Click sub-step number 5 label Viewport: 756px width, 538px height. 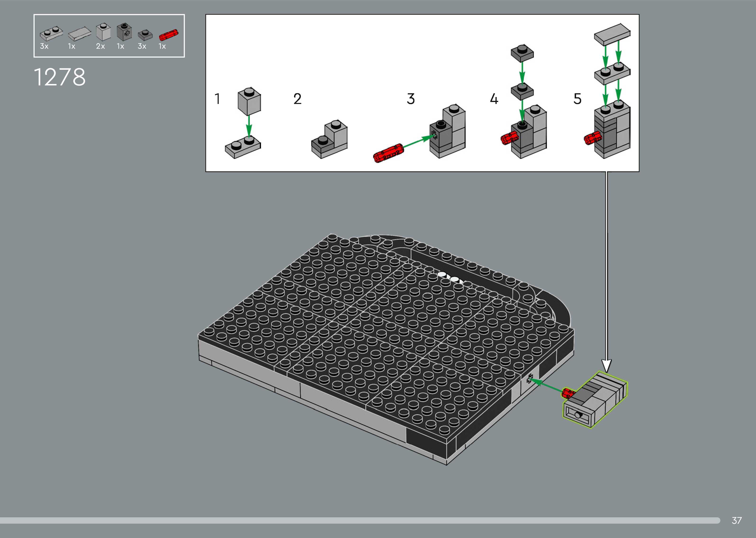tap(577, 99)
